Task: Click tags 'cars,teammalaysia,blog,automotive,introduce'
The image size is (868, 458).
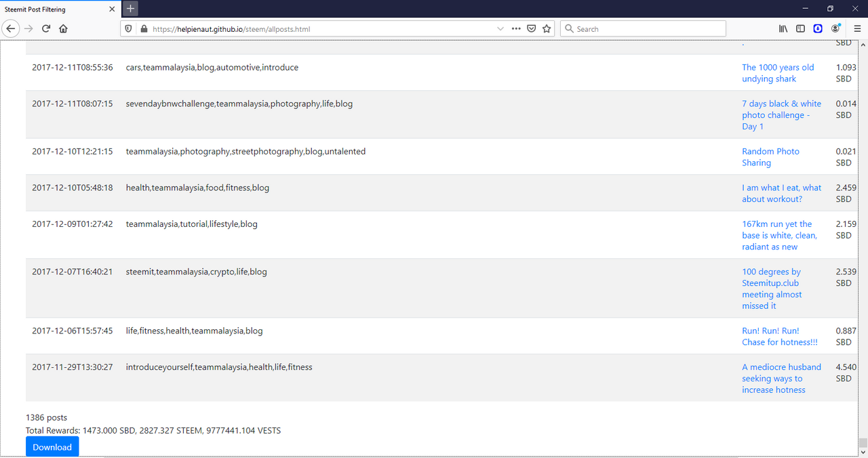Action: click(x=212, y=68)
